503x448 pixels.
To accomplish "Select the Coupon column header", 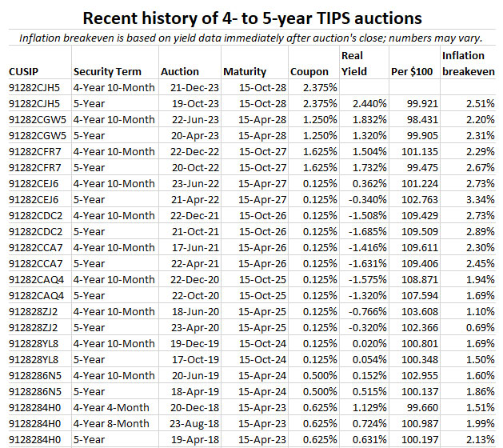I will click(x=309, y=71).
